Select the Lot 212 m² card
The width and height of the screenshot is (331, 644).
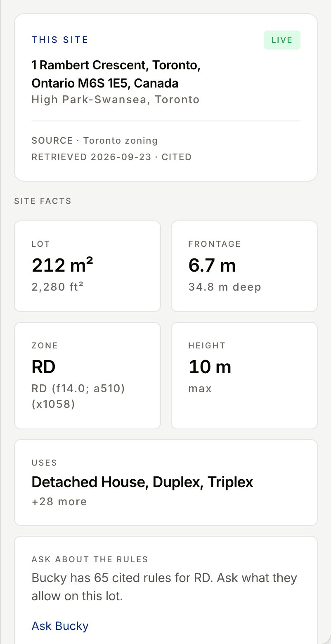pyautogui.click(x=87, y=266)
